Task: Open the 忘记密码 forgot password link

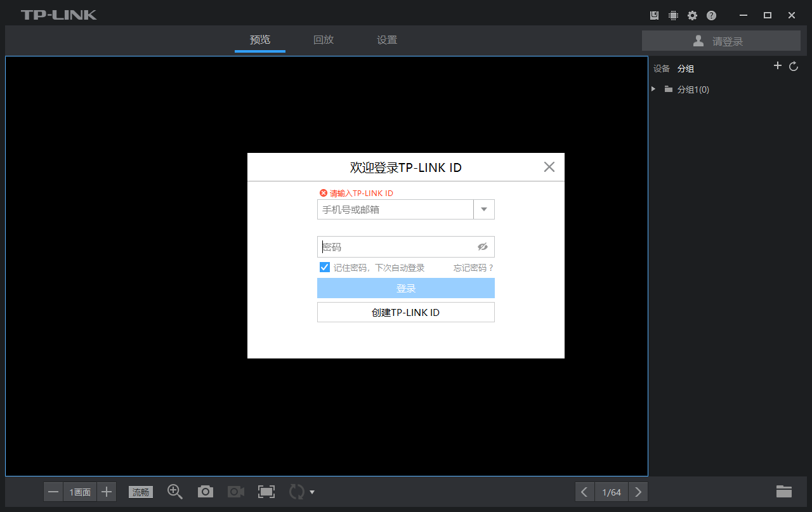Action: pos(473,267)
